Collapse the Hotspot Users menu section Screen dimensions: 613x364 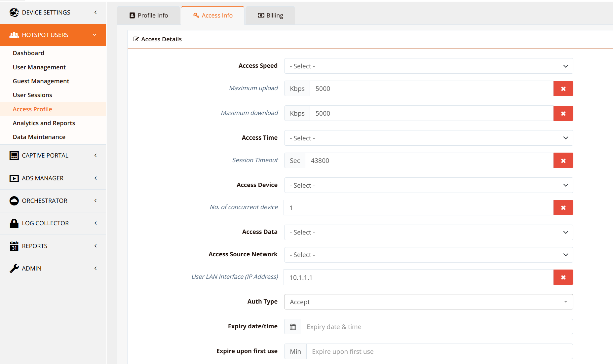point(53,35)
